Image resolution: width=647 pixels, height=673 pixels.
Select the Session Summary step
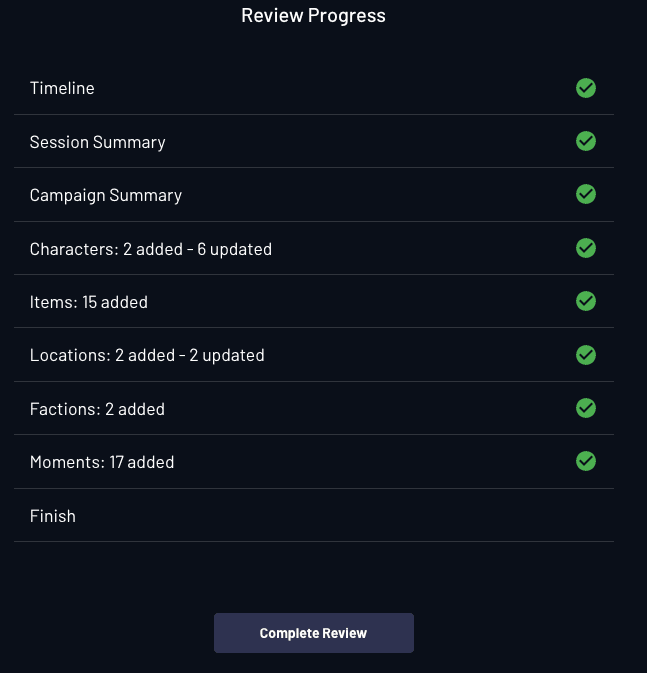97,142
